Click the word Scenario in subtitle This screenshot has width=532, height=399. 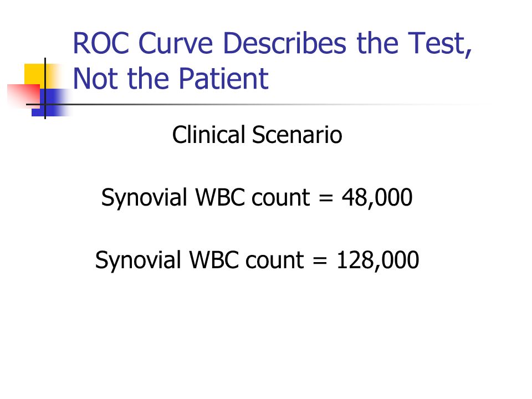(297, 135)
